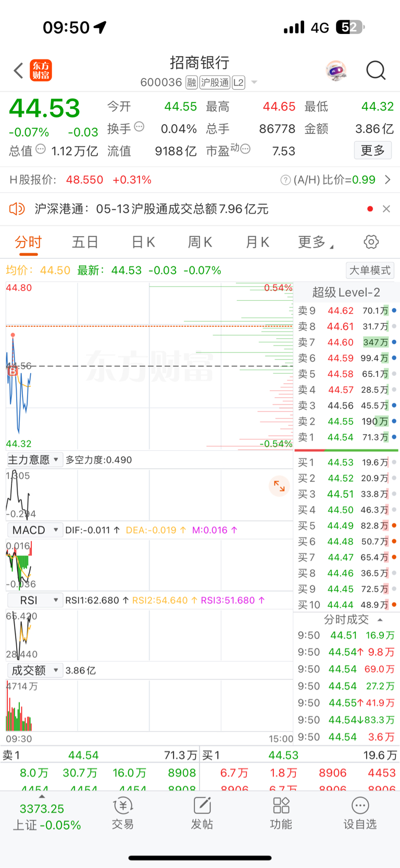Open 上证 index 3373.25 quote
The height and width of the screenshot is (868, 400).
(x=47, y=817)
